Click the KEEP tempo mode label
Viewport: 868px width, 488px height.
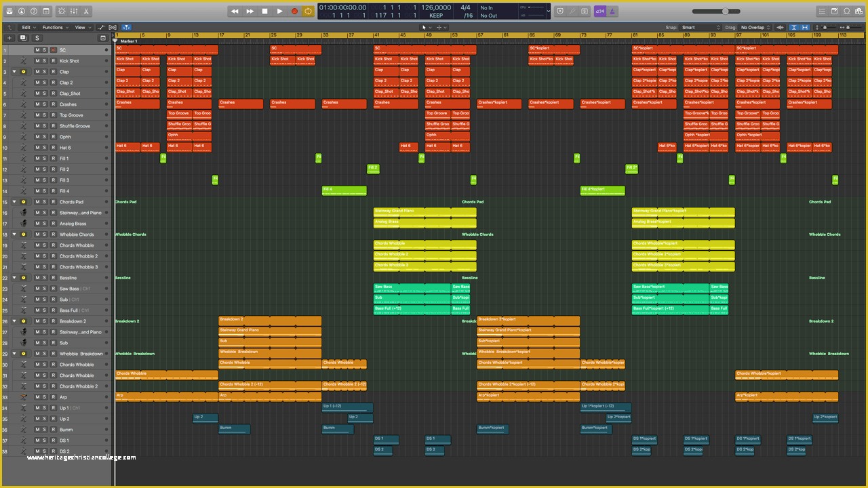click(x=436, y=16)
